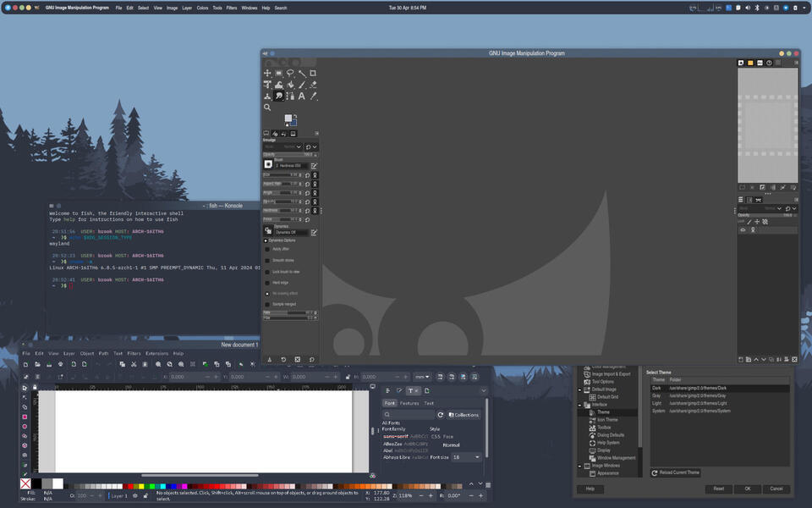Viewport: 812px width, 508px height.
Task: Click OK in GIMP Preferences
Action: point(747,489)
